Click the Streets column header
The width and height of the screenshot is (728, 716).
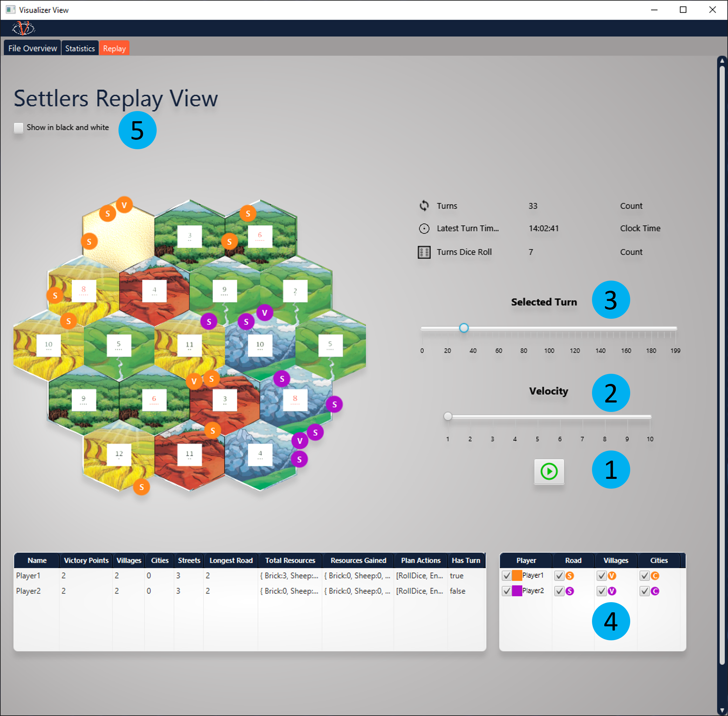(189, 560)
